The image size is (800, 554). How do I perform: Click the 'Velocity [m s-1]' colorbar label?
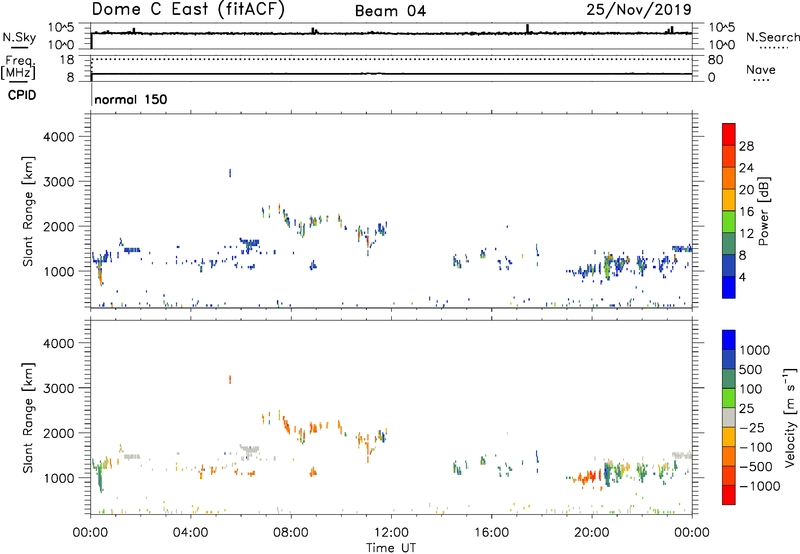click(x=790, y=417)
